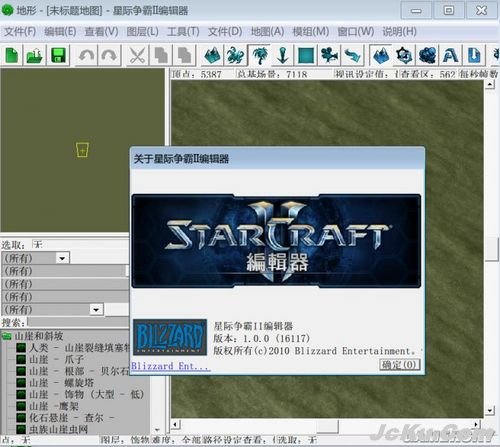Open the 查看(V) menu
Viewport: 500px width, 447px height.
[101, 32]
